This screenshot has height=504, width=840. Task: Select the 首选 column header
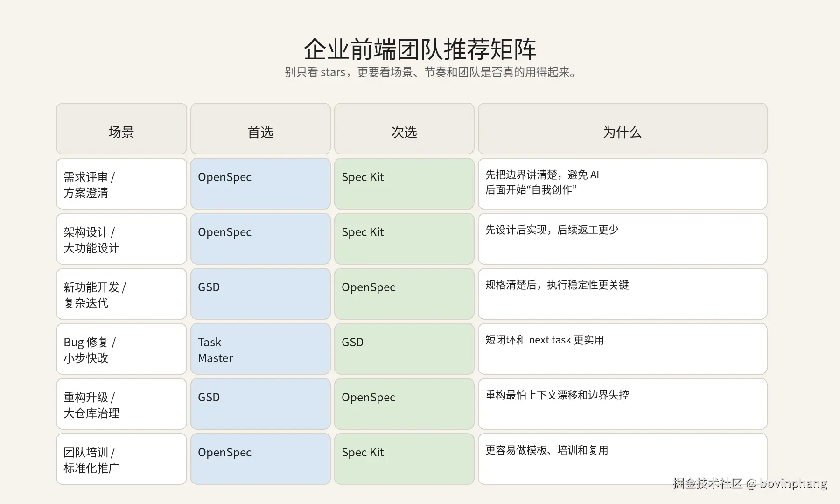(x=260, y=129)
